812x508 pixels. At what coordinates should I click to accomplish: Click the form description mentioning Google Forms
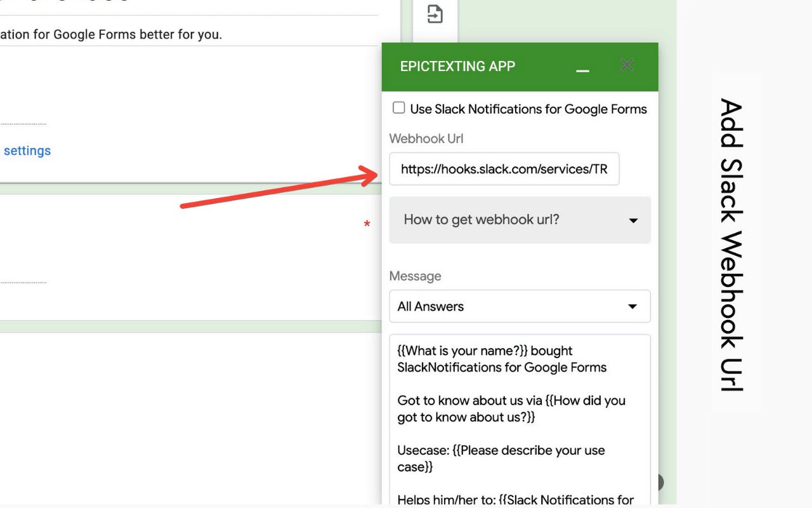pyautogui.click(x=111, y=34)
